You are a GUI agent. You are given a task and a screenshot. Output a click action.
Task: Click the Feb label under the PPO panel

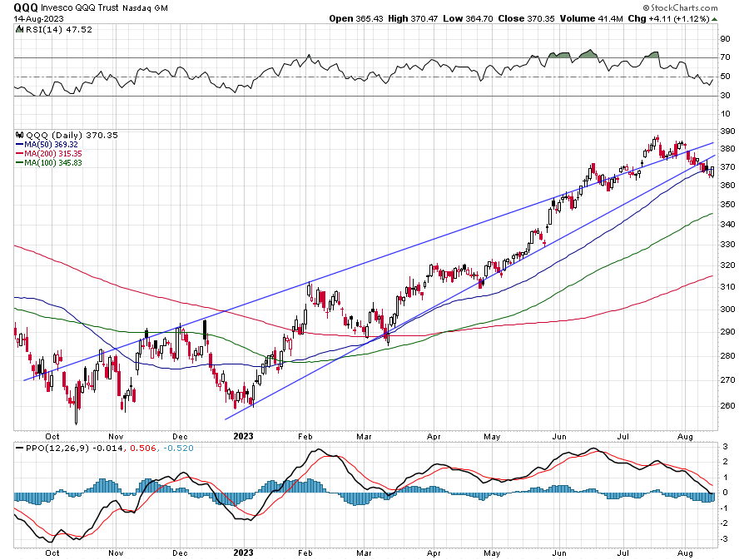coord(305,553)
